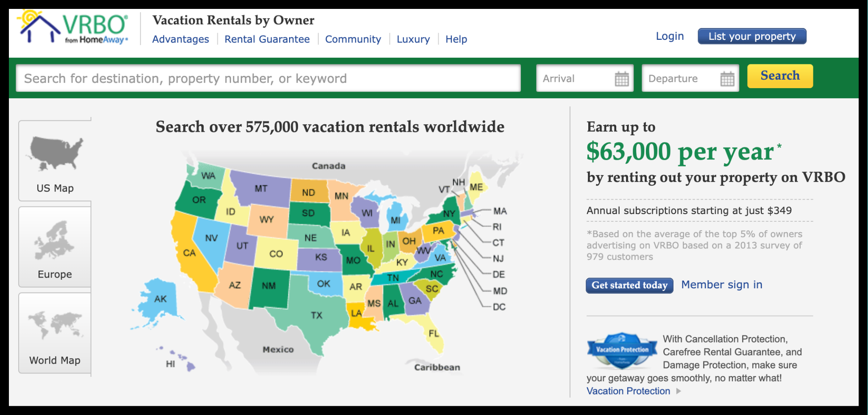The image size is (868, 415).
Task: Select California on the US map
Action: pos(189,253)
